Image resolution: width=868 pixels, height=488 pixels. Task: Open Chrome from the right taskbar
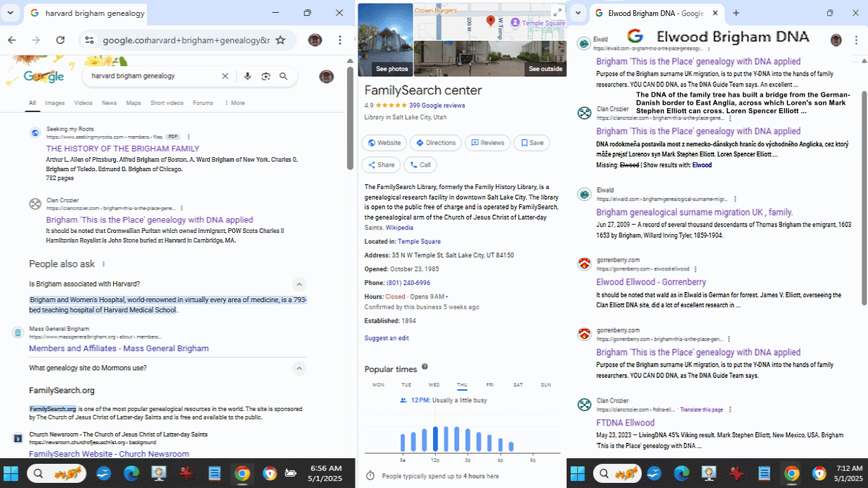tap(792, 473)
